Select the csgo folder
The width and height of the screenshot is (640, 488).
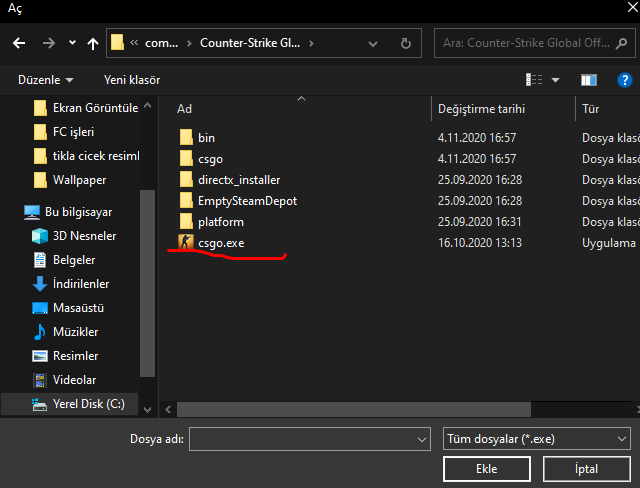click(x=201, y=159)
